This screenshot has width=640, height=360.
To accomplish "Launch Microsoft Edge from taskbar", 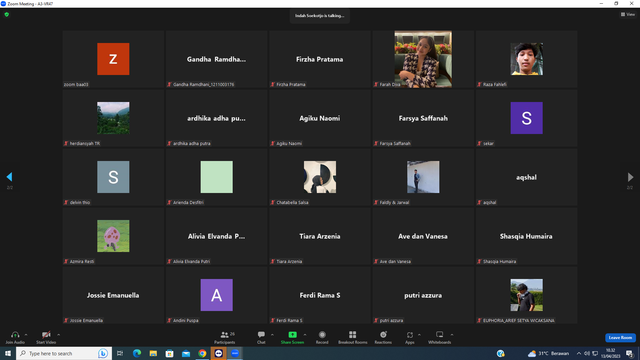I will (x=137, y=353).
